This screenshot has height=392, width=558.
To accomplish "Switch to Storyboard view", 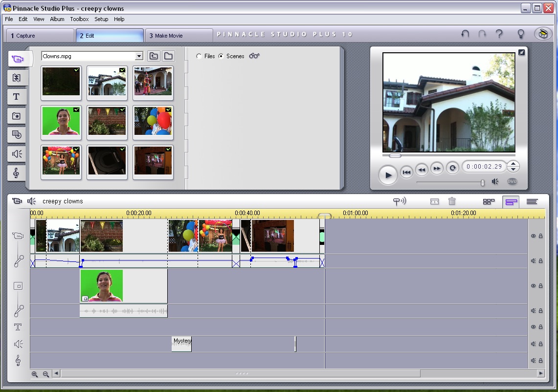I will coord(489,202).
